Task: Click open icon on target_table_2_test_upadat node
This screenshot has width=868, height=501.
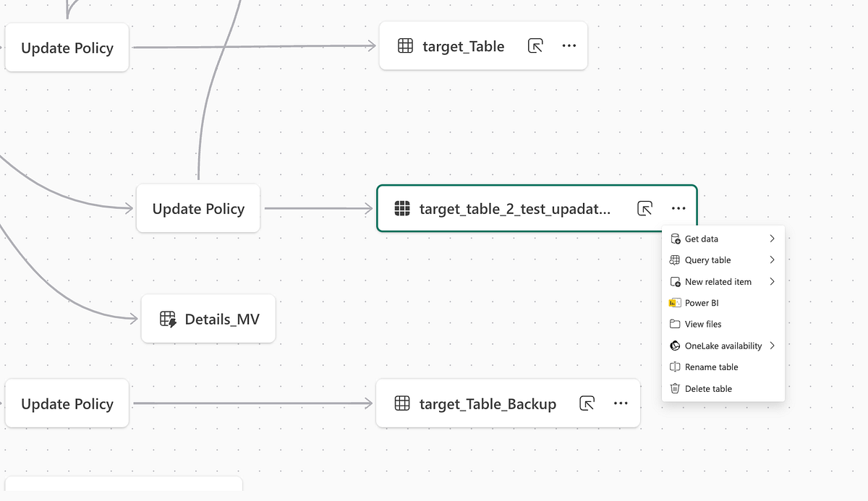Action: [644, 209]
